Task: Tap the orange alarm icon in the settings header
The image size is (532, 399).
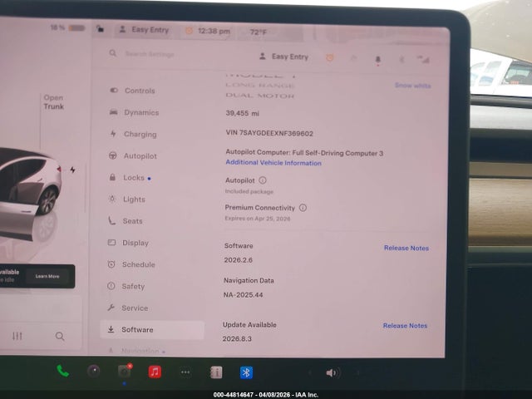Action: 329,58
